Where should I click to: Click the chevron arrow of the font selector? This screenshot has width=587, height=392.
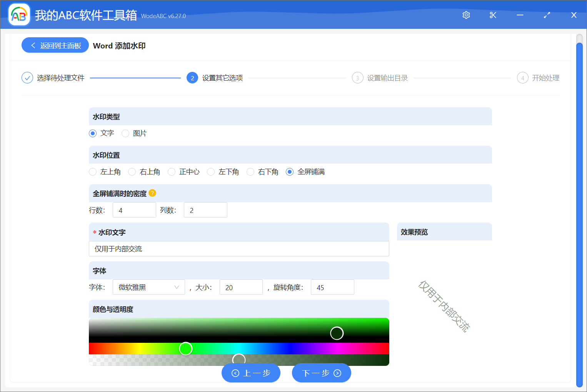pos(177,287)
